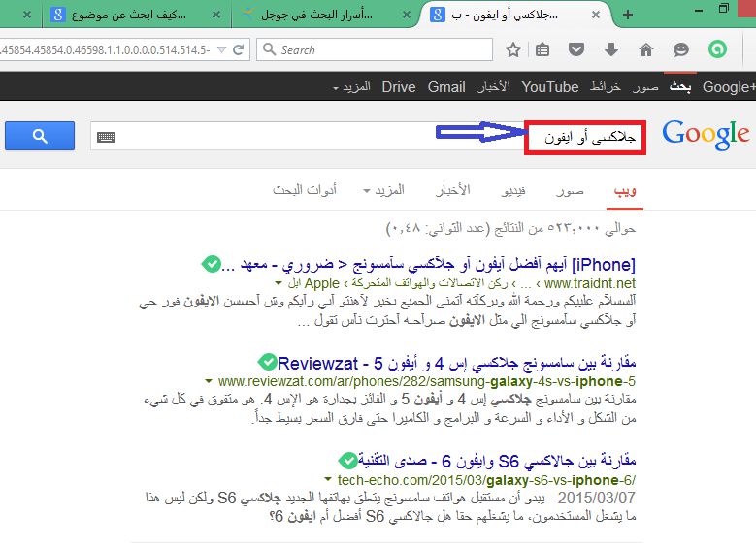756x548 pixels.
Task: Open Google+ in top bar
Action: click(x=729, y=86)
